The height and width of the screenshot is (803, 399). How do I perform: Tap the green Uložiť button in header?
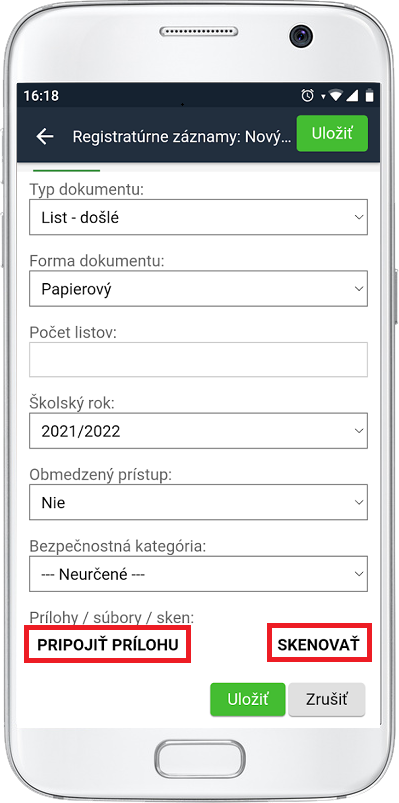point(332,134)
